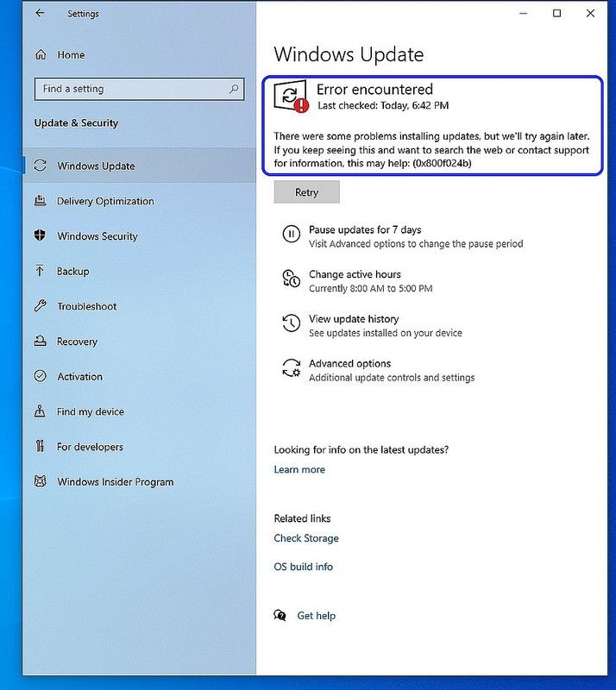This screenshot has width=616, height=690.
Task: Open the OS build info link
Action: tap(303, 567)
